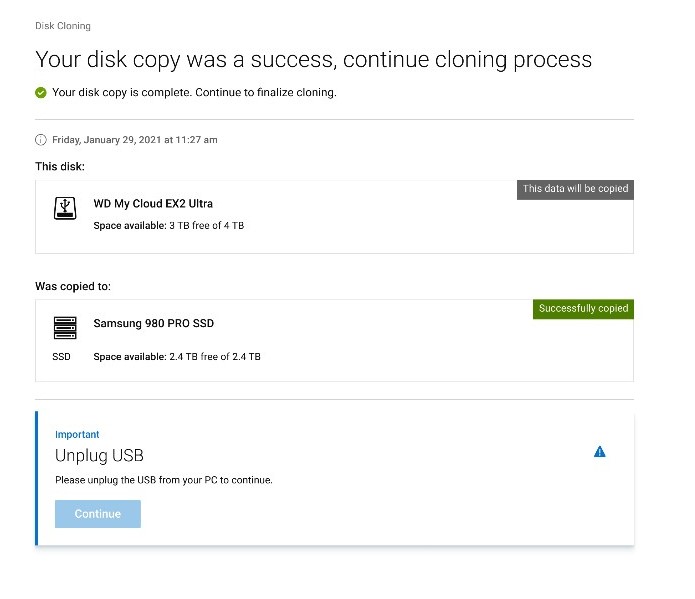Viewport: 695px width, 599px height.
Task: Click the 'SSD' label under the drive icon
Action: coord(62,356)
